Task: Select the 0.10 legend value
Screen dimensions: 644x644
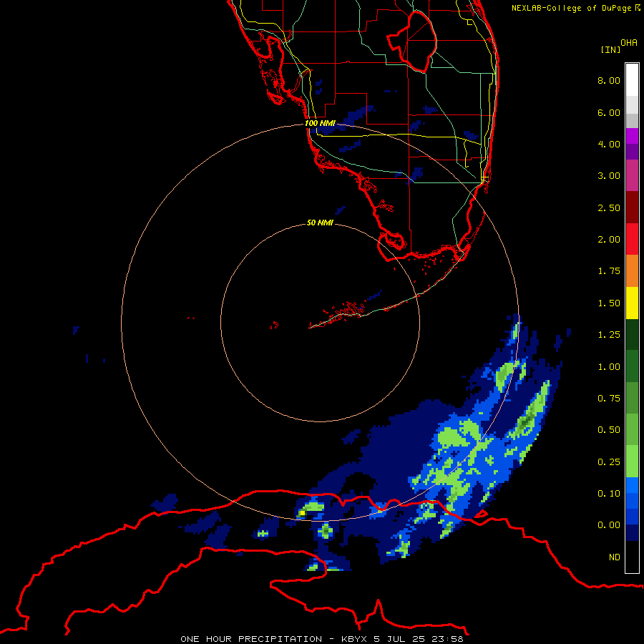Action: pyautogui.click(x=609, y=494)
